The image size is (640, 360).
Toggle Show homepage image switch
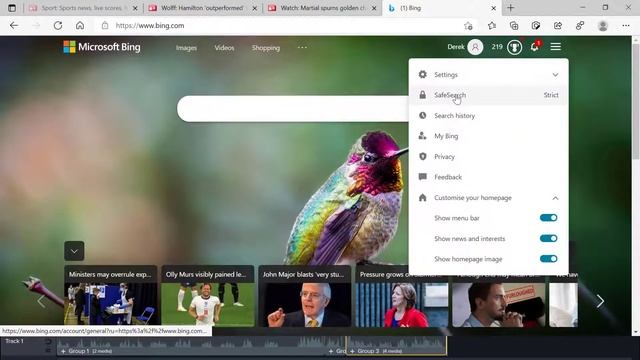(548, 259)
